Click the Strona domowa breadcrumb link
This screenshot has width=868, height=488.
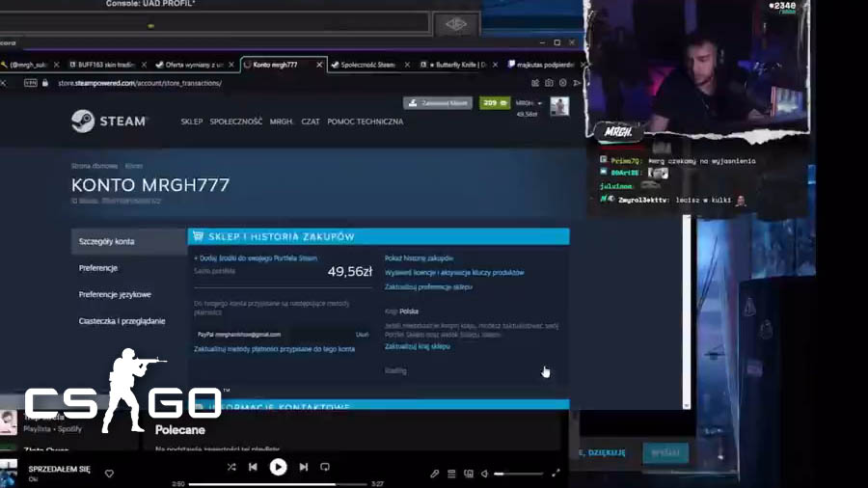[95, 166]
